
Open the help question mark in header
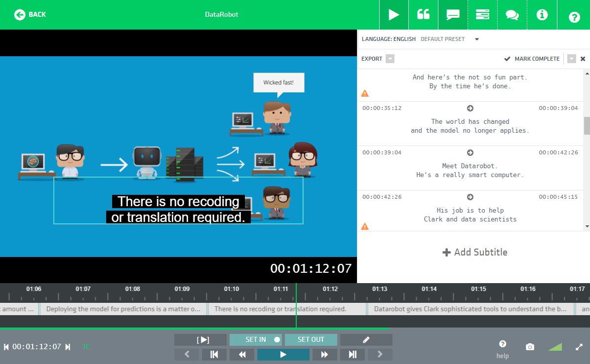point(574,17)
